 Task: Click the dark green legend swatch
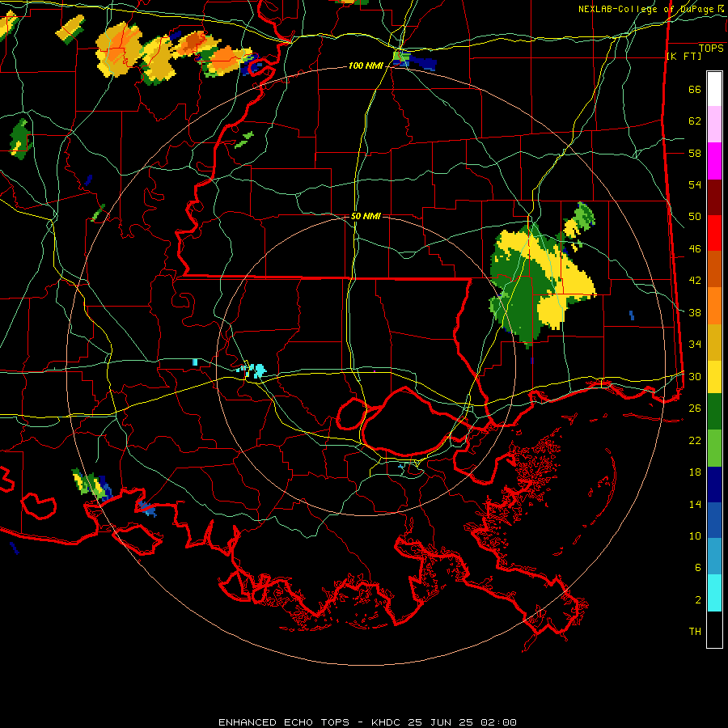click(714, 412)
